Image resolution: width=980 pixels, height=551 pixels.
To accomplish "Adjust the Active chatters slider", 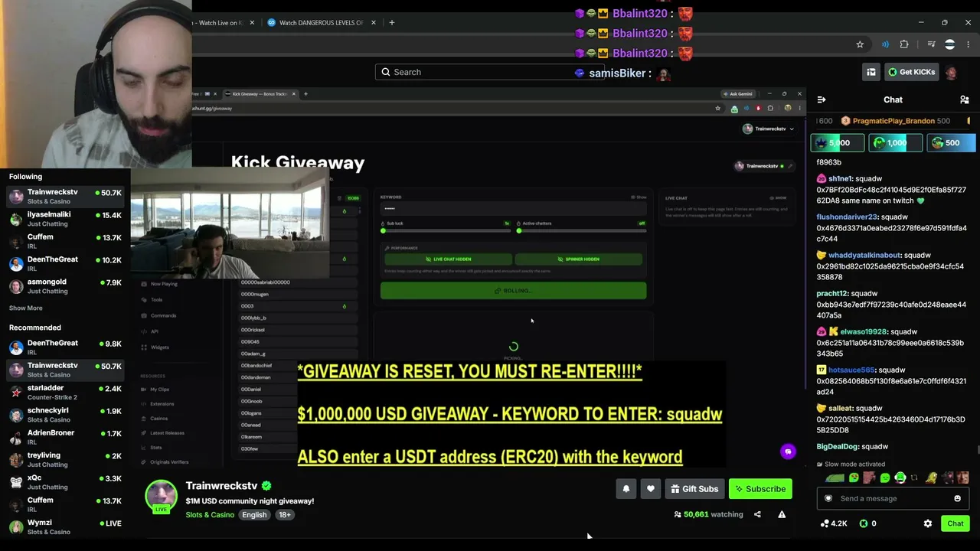I will click(582, 230).
